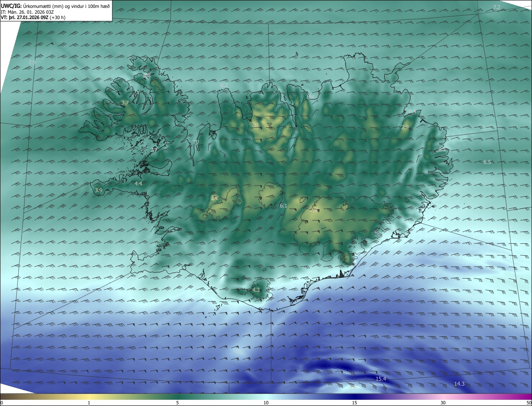The image size is (532, 406).
Task: Click the 6.1 value label on the map
Action: click(283, 206)
